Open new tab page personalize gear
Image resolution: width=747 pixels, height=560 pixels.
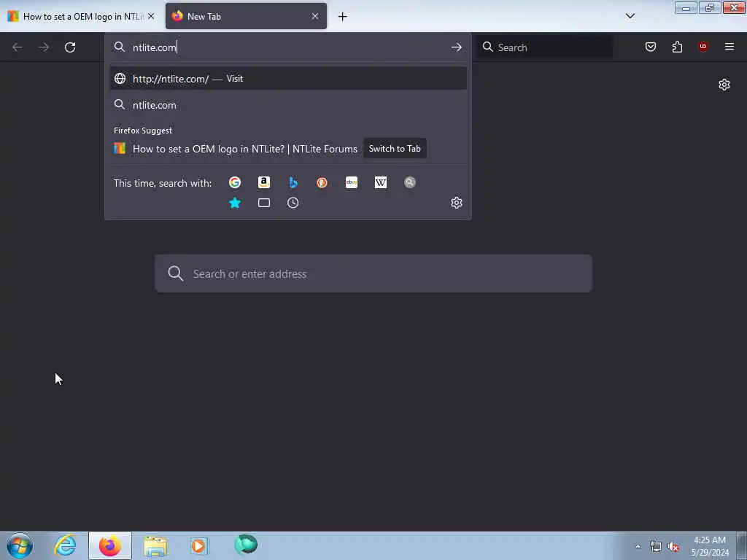tap(724, 85)
